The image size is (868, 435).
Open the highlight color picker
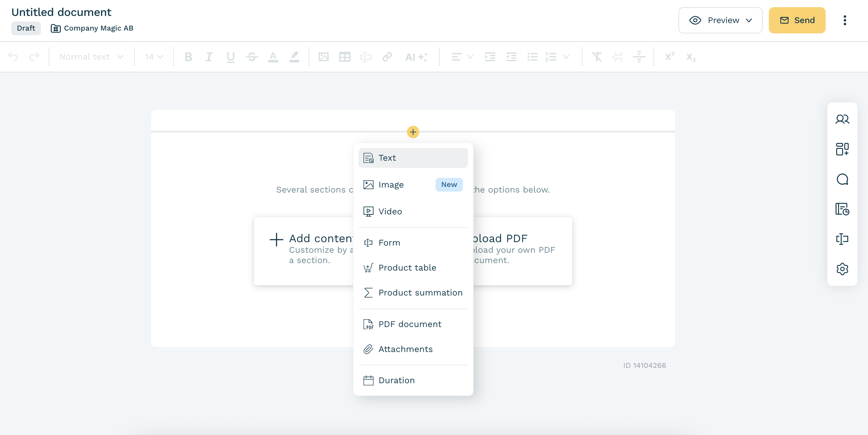294,57
